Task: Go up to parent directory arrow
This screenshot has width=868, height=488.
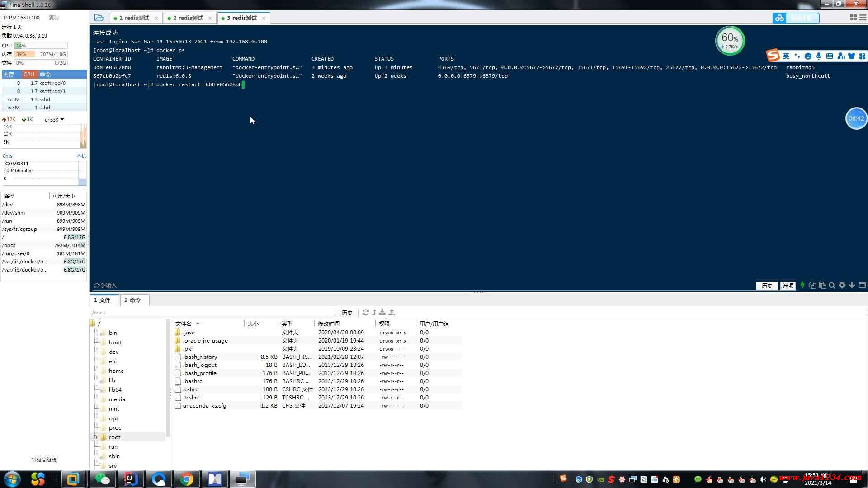Action: 374,312
